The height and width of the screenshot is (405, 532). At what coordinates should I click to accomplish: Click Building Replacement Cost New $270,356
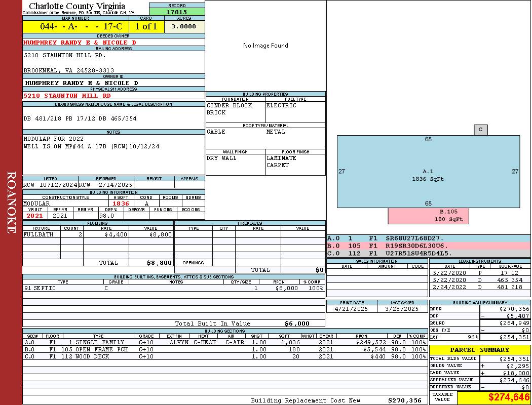[x=405, y=400]
